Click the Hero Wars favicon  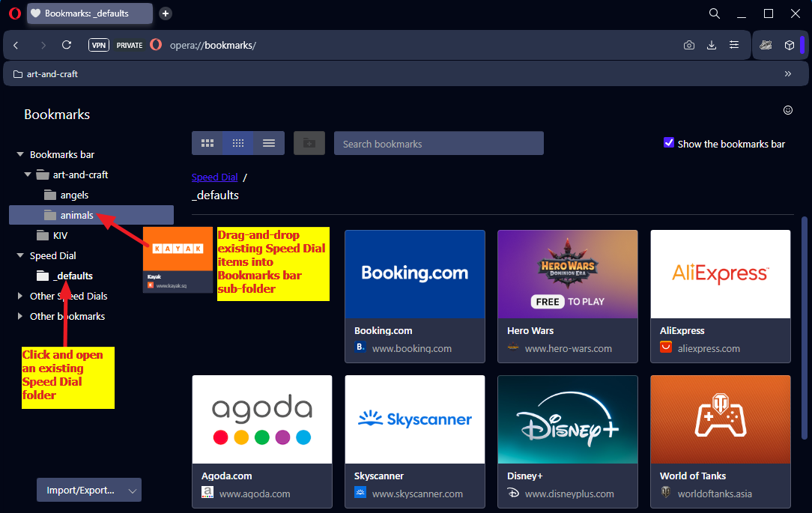pos(513,347)
